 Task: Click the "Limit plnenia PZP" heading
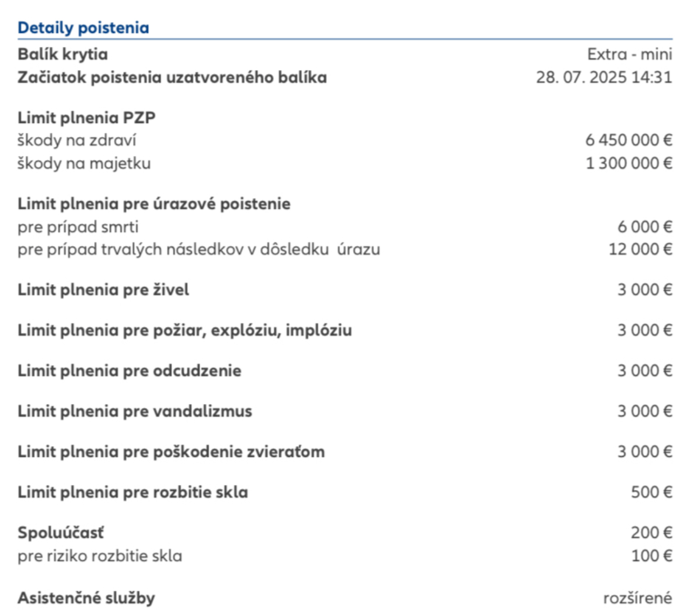pyautogui.click(x=86, y=118)
